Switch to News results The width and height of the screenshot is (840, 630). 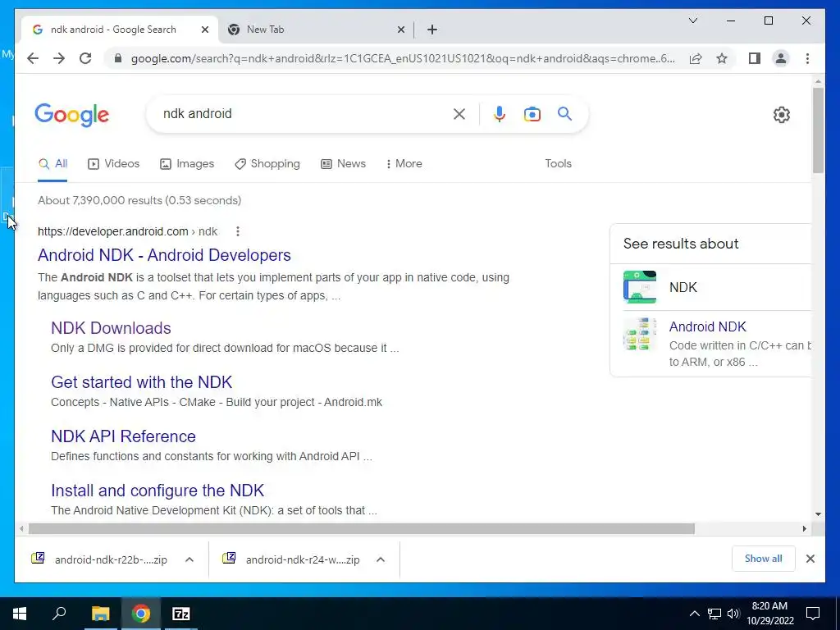tap(344, 163)
